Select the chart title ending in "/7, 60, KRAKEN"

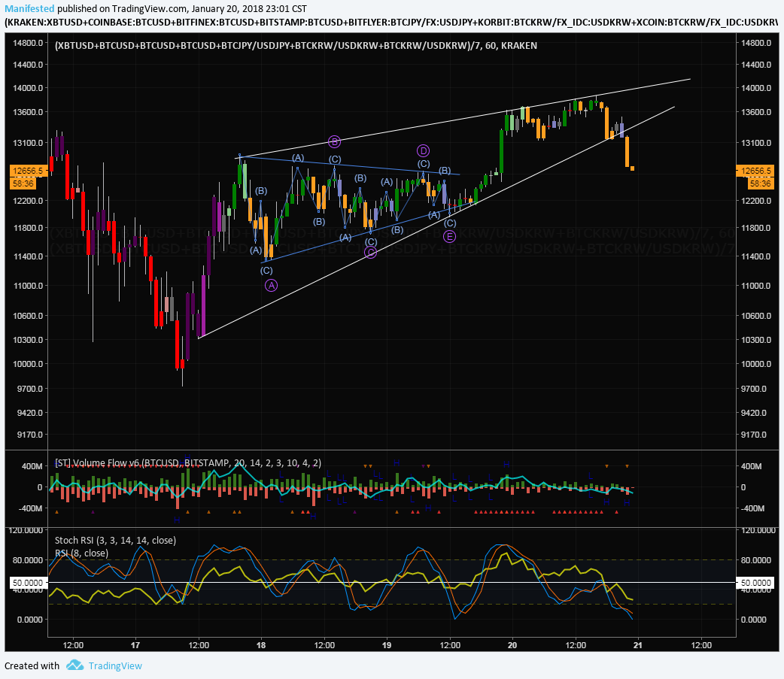pyautogui.click(x=296, y=45)
